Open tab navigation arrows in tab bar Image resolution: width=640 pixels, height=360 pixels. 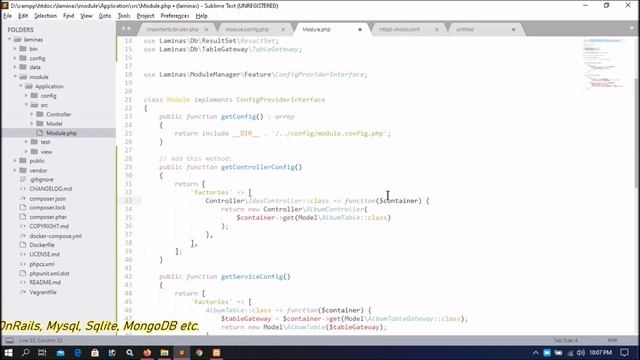click(126, 29)
